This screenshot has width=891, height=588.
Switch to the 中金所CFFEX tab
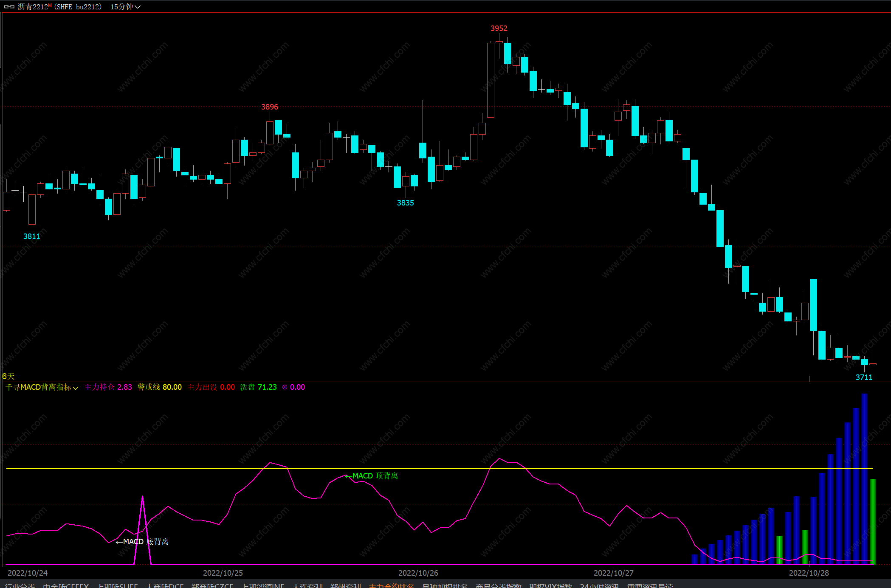(x=66, y=585)
